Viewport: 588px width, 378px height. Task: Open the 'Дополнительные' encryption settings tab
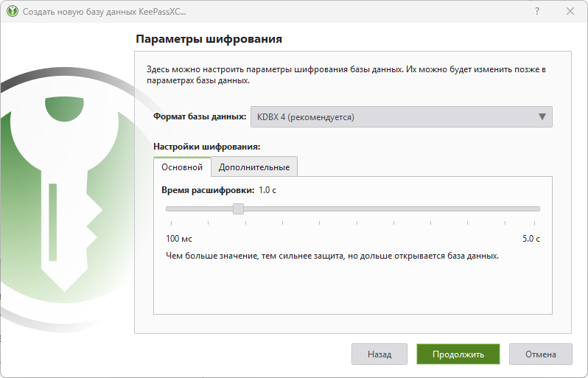pos(254,167)
